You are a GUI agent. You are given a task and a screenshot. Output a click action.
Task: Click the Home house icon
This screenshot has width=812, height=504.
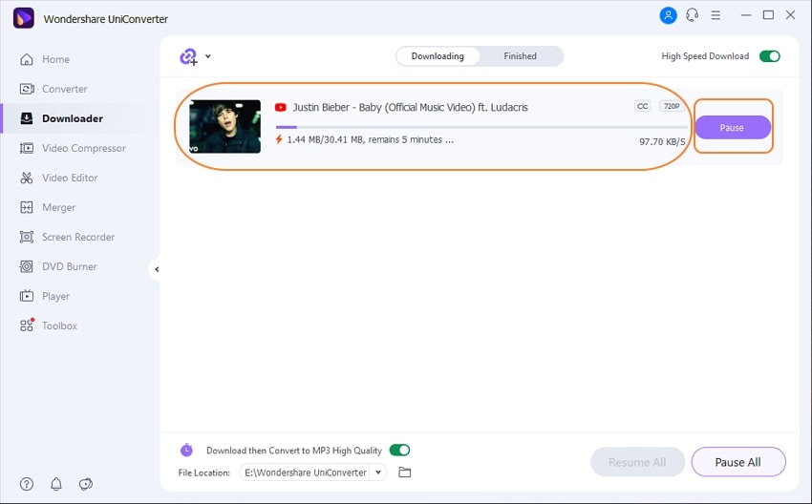27,59
